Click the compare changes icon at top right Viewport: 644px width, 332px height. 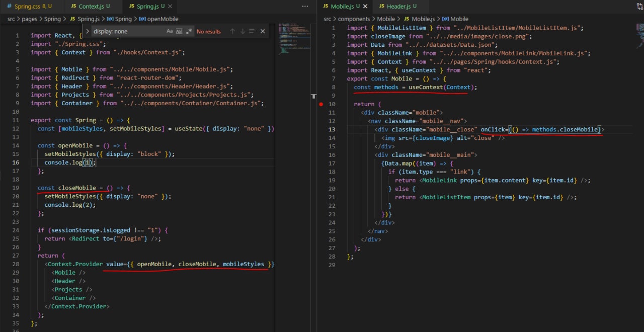coord(639,6)
